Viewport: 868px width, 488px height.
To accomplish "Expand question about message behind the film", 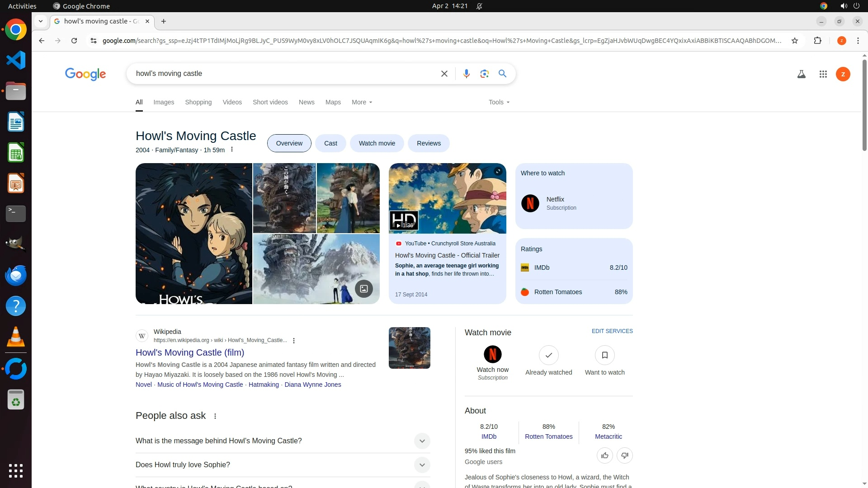I will pos(421,441).
